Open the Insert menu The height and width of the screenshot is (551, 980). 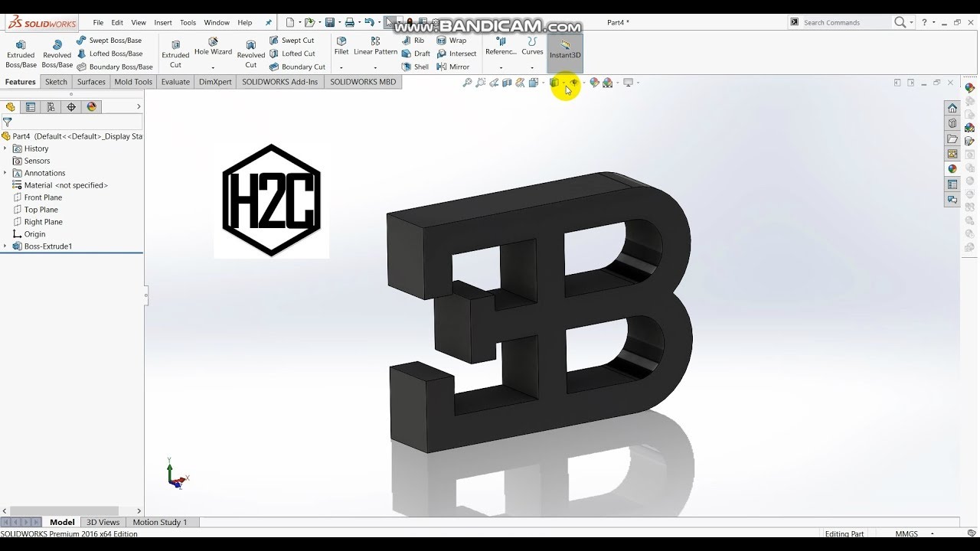pyautogui.click(x=163, y=23)
